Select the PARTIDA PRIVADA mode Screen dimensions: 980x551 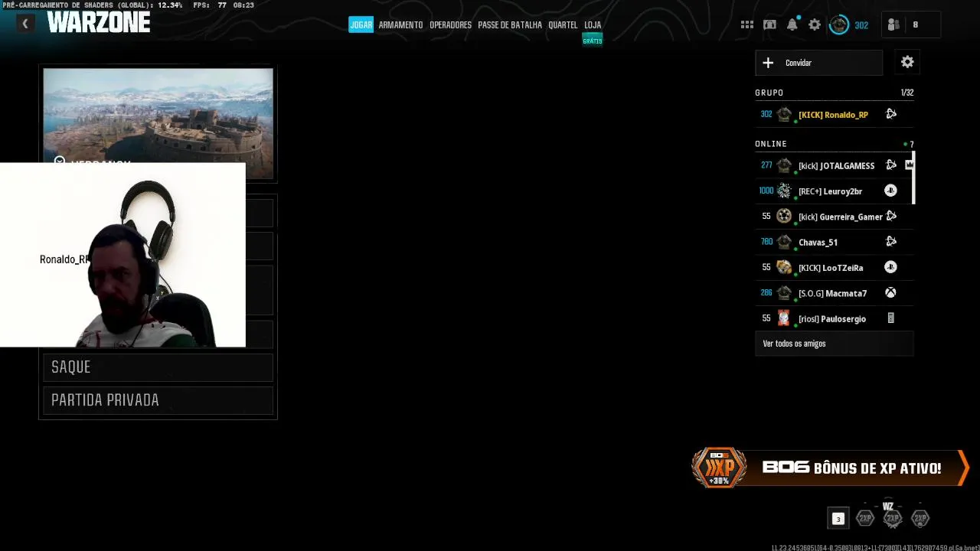click(158, 400)
